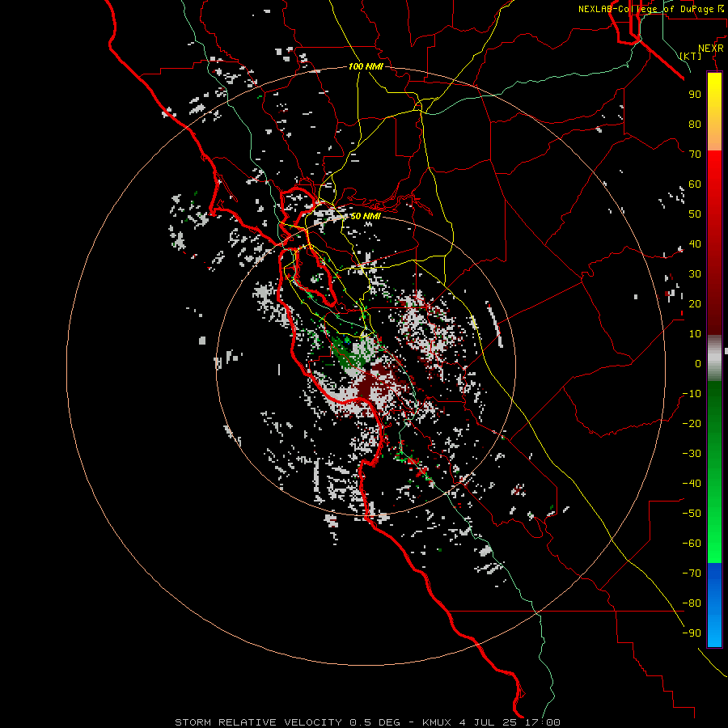Click the positive 50 scale value
The image size is (728, 728).
[695, 214]
